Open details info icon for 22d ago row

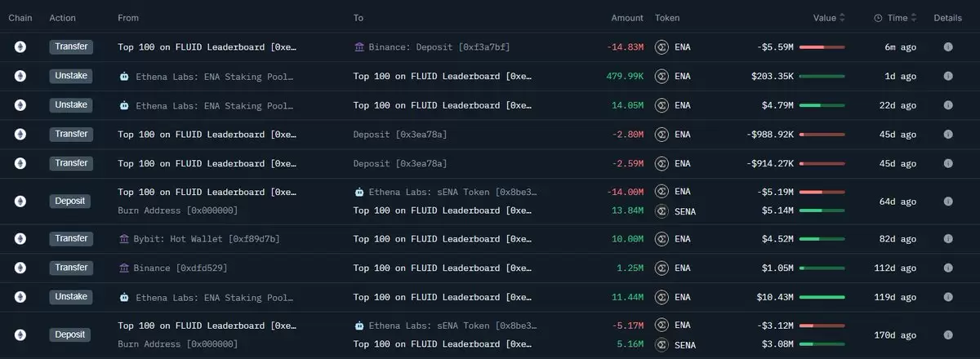(x=948, y=105)
